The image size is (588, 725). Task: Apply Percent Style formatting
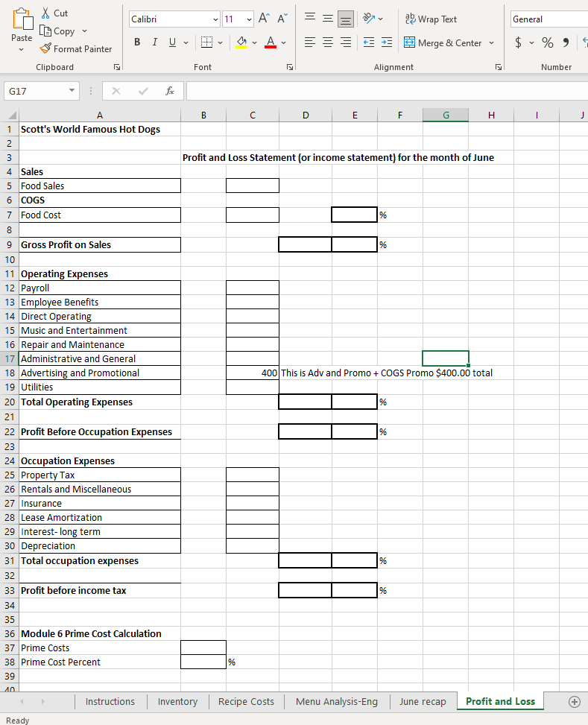[x=548, y=42]
